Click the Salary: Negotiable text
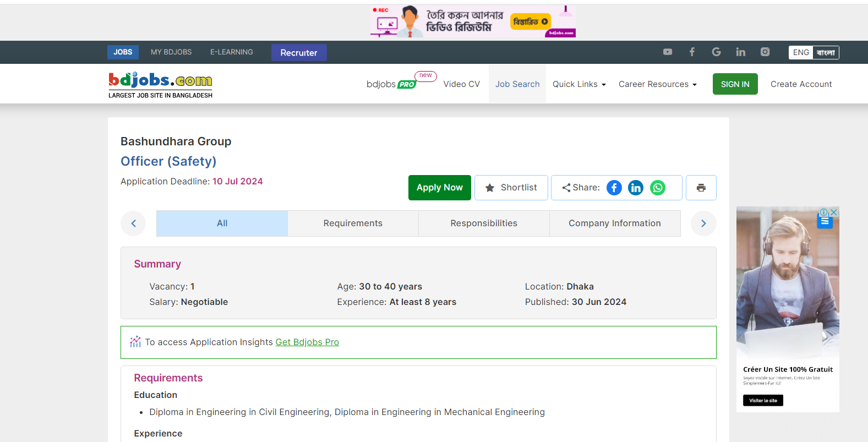Viewport: 868px width, 442px height. pos(189,302)
